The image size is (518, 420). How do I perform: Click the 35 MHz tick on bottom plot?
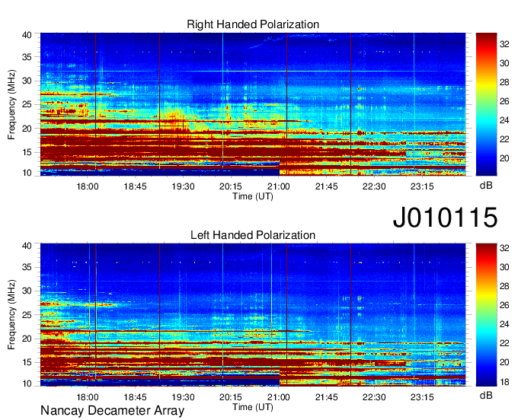pos(27,267)
